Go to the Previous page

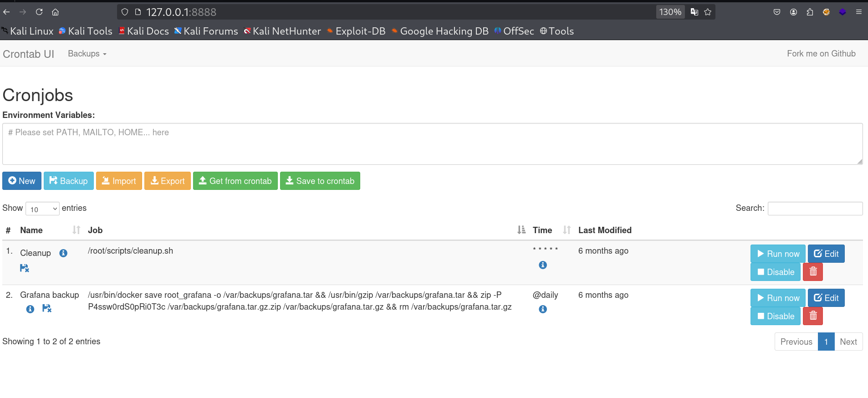[797, 342]
